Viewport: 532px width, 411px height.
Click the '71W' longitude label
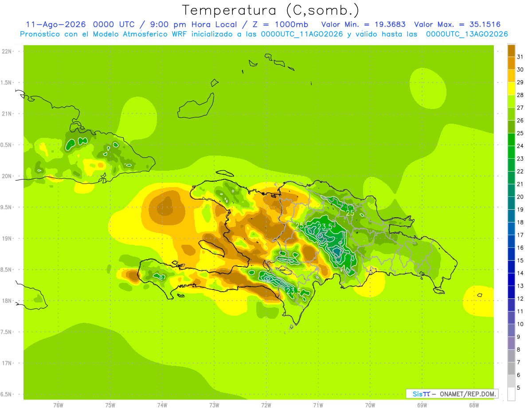tap(318, 405)
